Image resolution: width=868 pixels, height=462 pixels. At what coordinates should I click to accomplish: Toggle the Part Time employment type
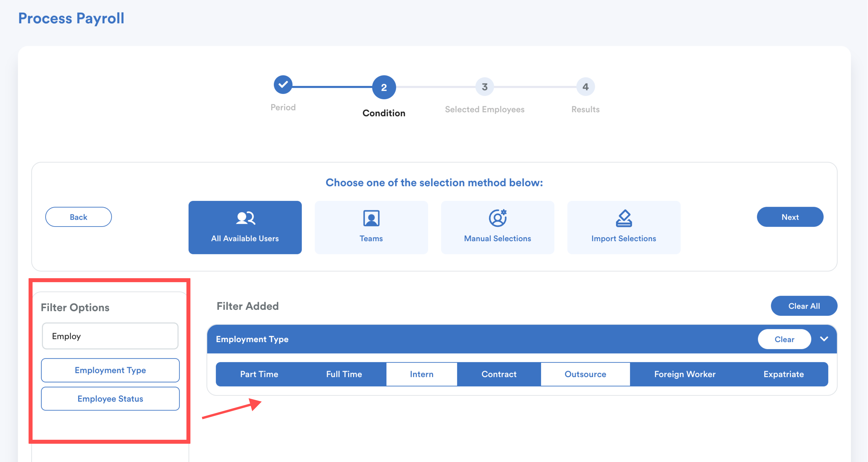(x=259, y=374)
